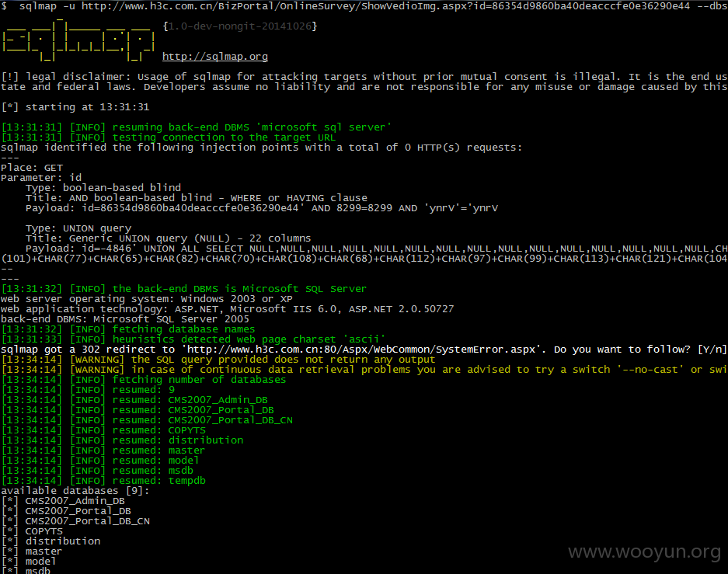Select COPYTS in available databases list
This screenshot has height=574, width=728.
coord(44,531)
